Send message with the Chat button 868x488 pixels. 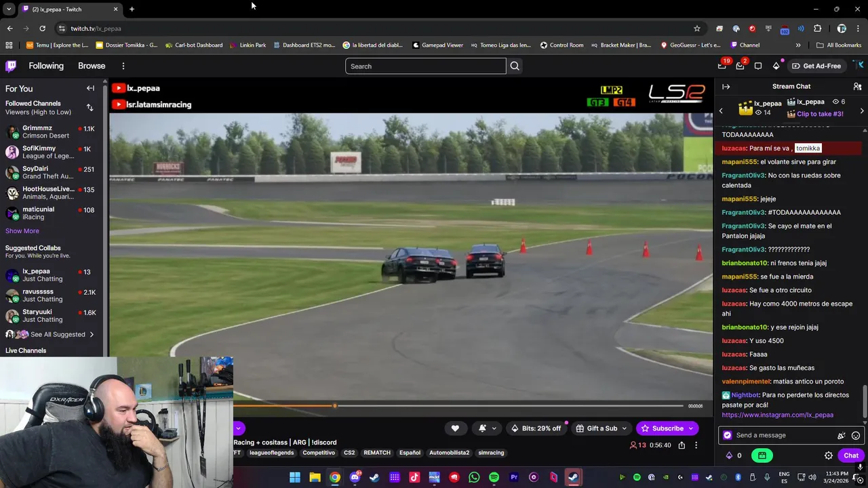[x=851, y=455]
